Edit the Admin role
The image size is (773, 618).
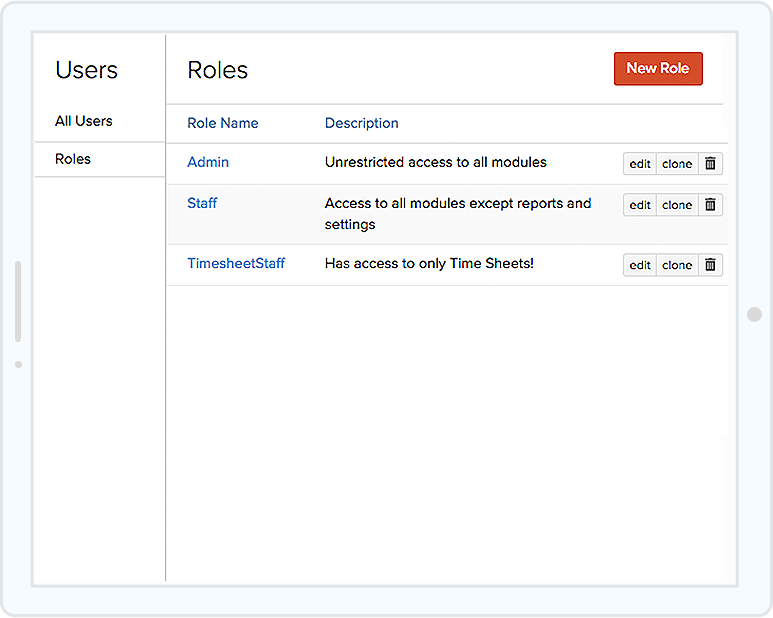(640, 164)
